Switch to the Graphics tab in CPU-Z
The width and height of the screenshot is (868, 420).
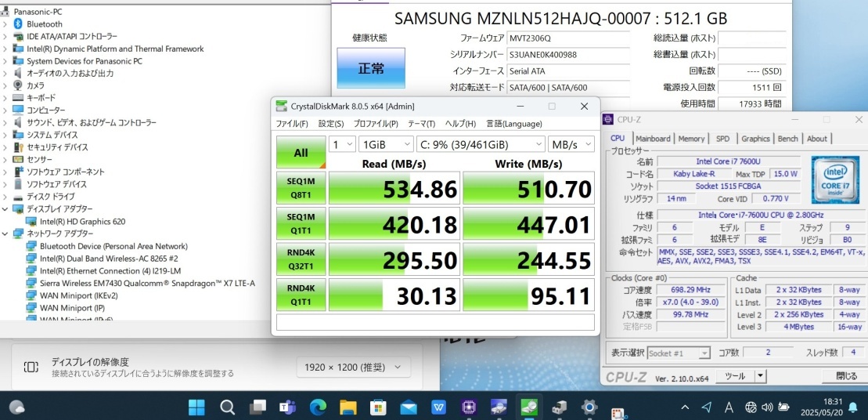coord(755,139)
